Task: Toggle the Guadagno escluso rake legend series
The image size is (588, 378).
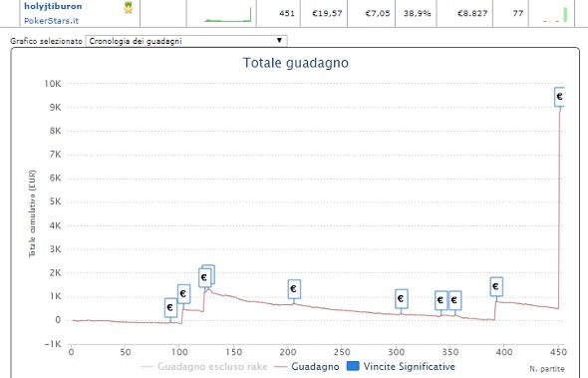Action: click(204, 366)
